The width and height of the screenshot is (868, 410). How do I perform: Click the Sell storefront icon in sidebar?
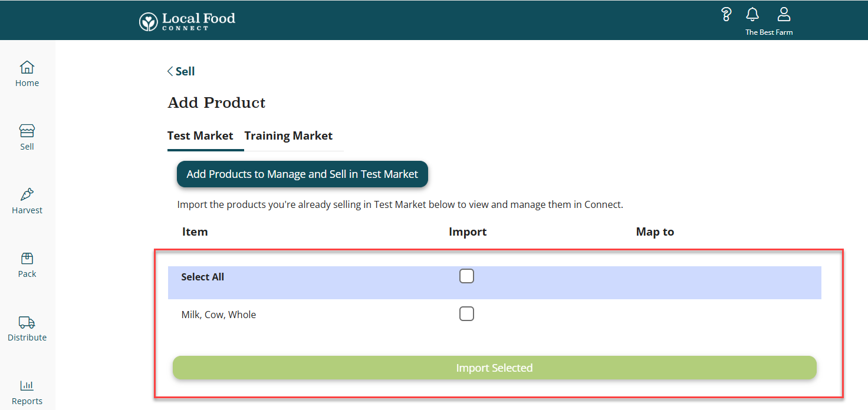27,130
